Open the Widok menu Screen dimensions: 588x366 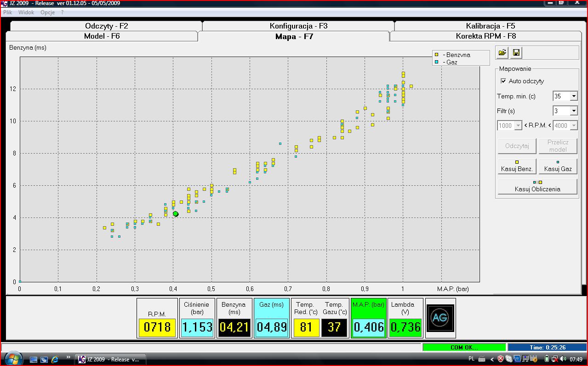click(x=26, y=12)
